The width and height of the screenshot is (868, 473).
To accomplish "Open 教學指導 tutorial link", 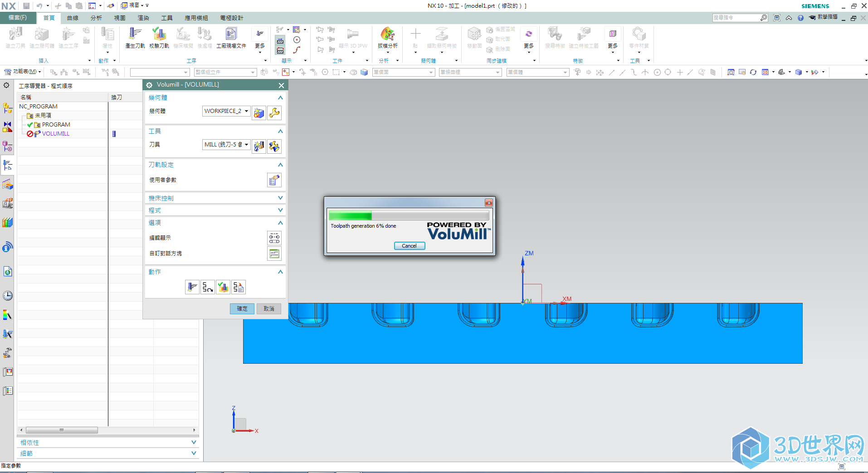I will tap(823, 17).
